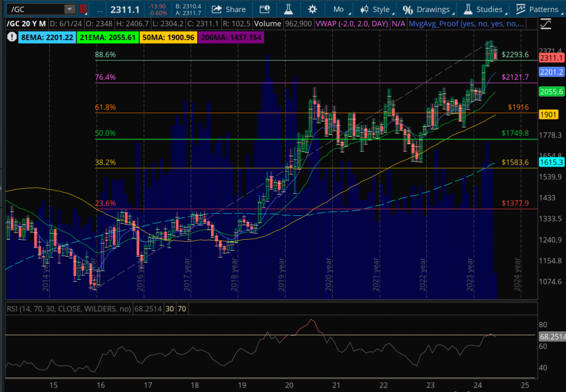Click the -13.90 price change value
Screen dimensions: 566x392
coord(158,6)
